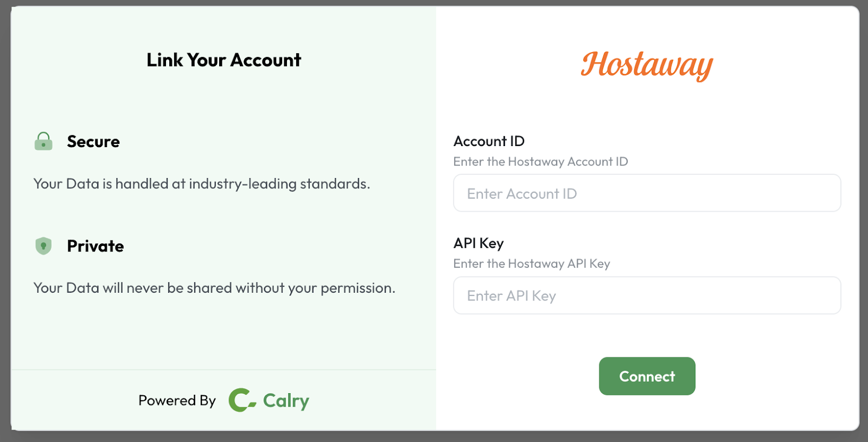The image size is (868, 442).
Task: Click the Private heading text
Action: (x=95, y=246)
